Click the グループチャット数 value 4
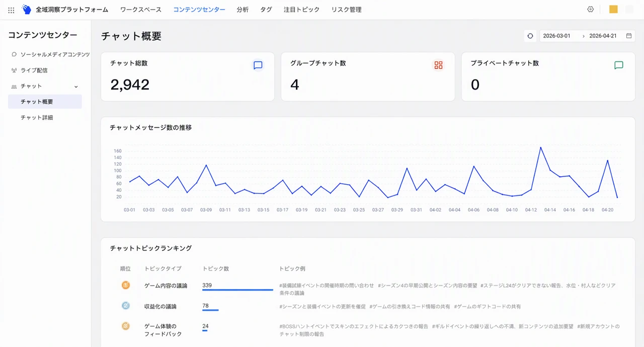 (x=295, y=85)
